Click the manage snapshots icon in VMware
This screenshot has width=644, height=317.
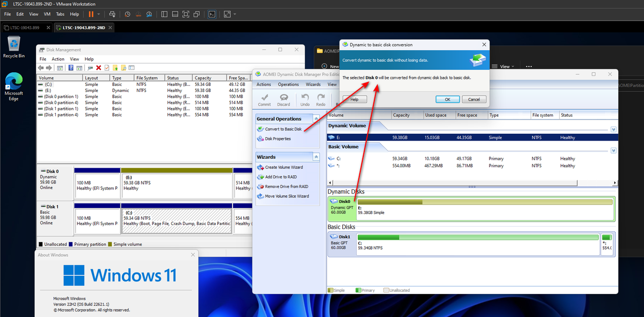pyautogui.click(x=149, y=14)
